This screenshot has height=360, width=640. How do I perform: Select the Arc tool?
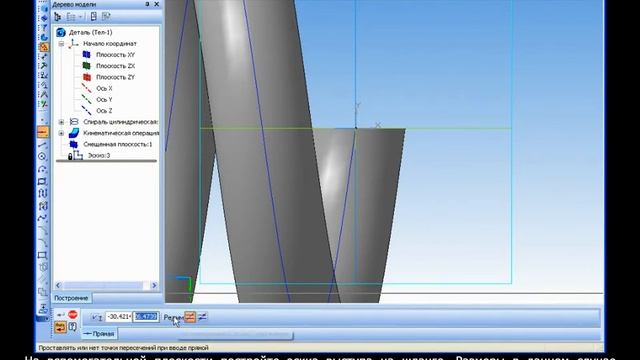[x=42, y=169]
